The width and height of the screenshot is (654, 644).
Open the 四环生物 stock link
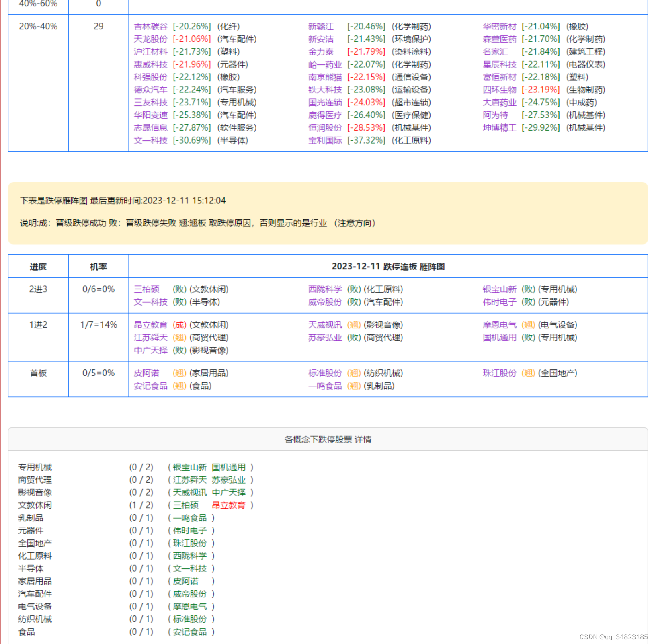499,90
